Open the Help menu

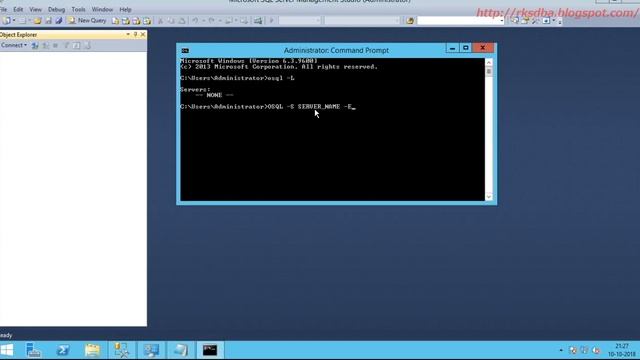(x=125, y=9)
